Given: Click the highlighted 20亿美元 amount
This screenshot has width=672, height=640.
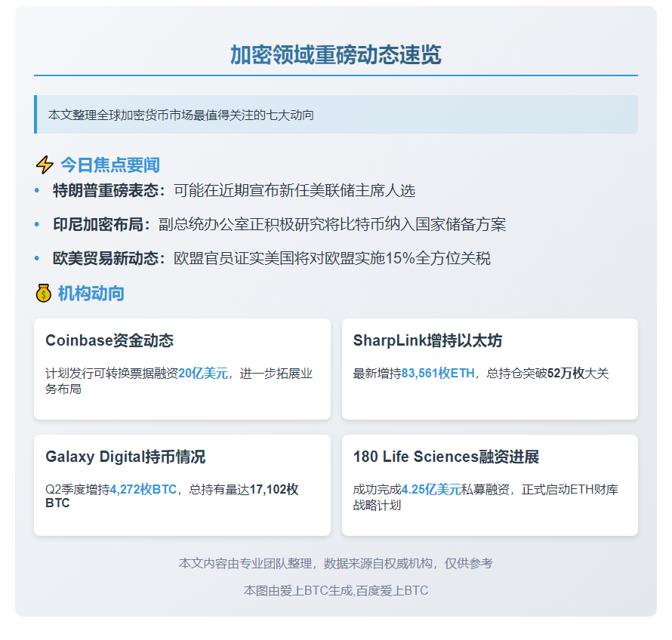Looking at the screenshot, I should pos(202,374).
